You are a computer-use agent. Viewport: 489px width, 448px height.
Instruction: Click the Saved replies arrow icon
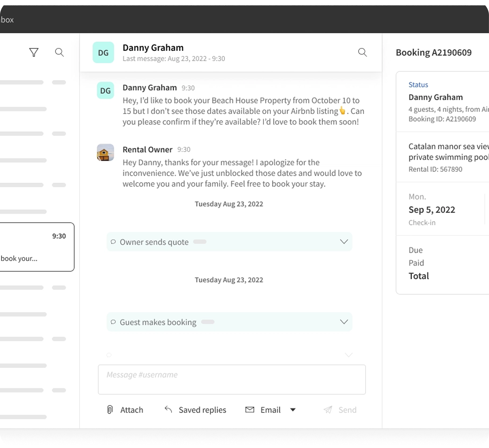(x=168, y=409)
